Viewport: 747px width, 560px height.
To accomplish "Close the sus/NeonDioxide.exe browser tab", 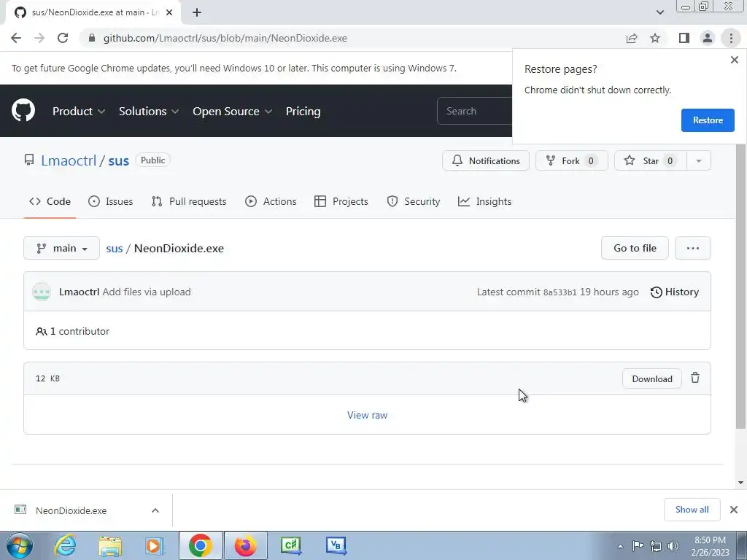I will 169,12.
